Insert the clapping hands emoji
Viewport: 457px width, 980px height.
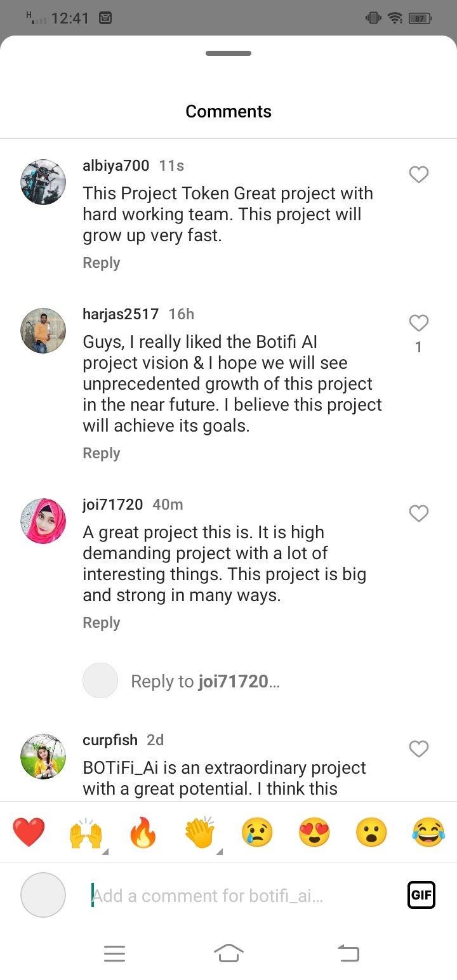(x=200, y=833)
